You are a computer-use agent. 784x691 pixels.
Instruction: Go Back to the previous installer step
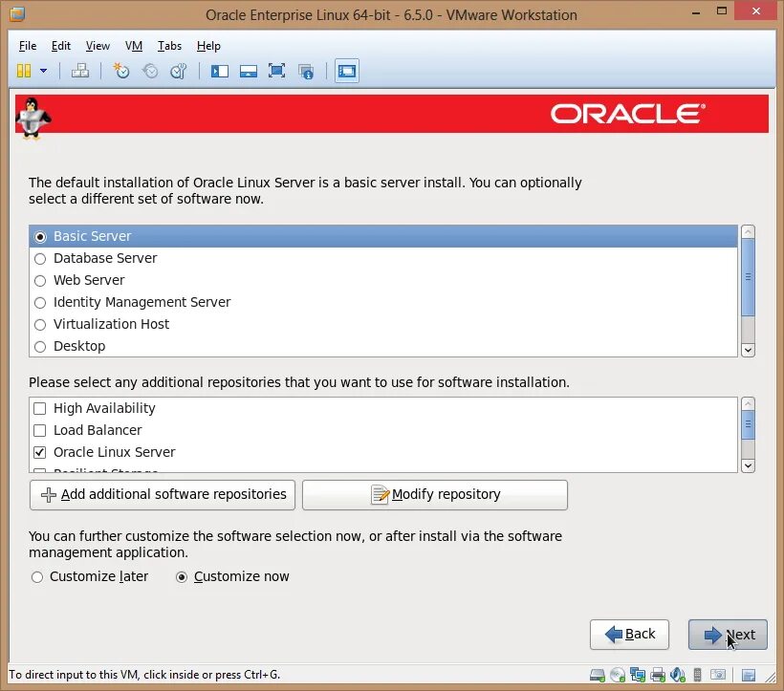(629, 635)
